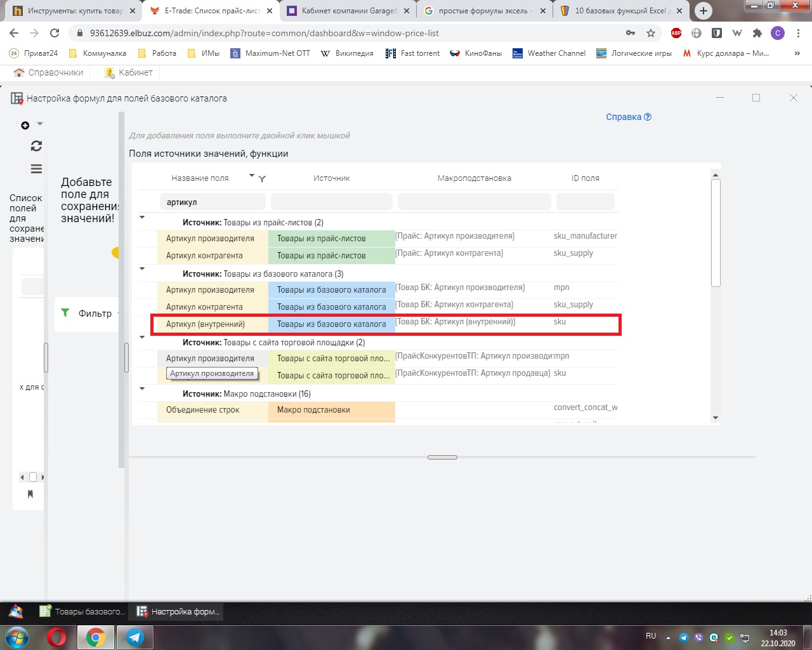
Task: Switch to Товары базового... taskbar window
Action: [82, 612]
